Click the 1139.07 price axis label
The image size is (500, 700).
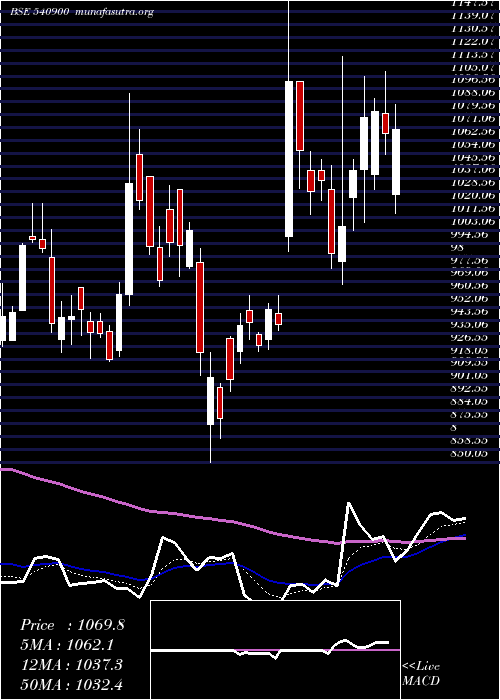(473, 16)
